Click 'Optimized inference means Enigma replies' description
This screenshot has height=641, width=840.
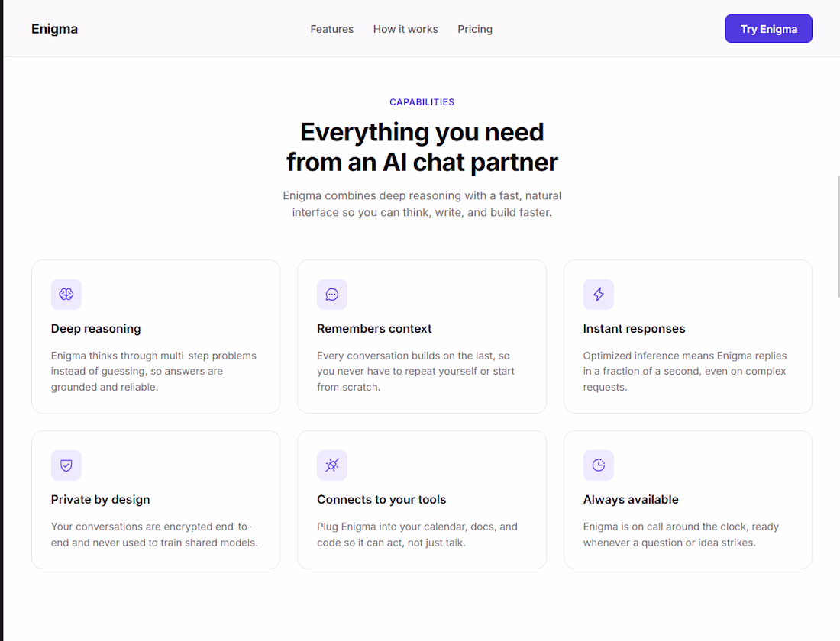pos(685,371)
